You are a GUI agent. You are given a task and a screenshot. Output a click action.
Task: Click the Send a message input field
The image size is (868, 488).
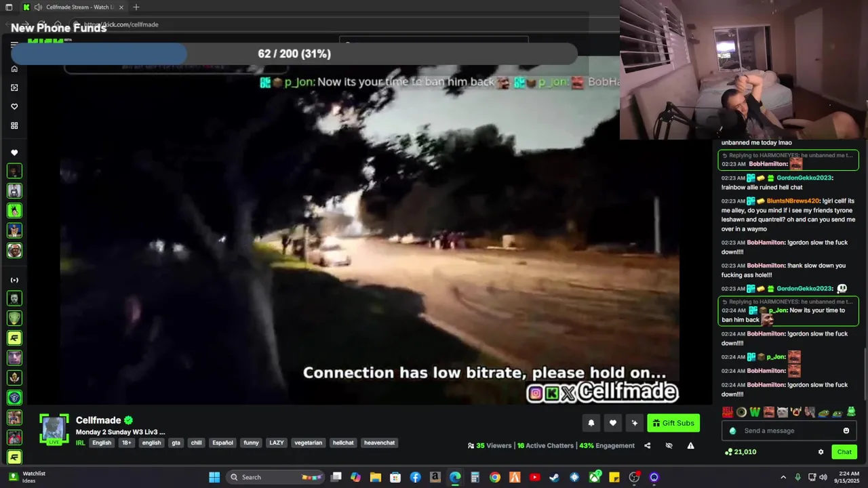[x=788, y=430]
